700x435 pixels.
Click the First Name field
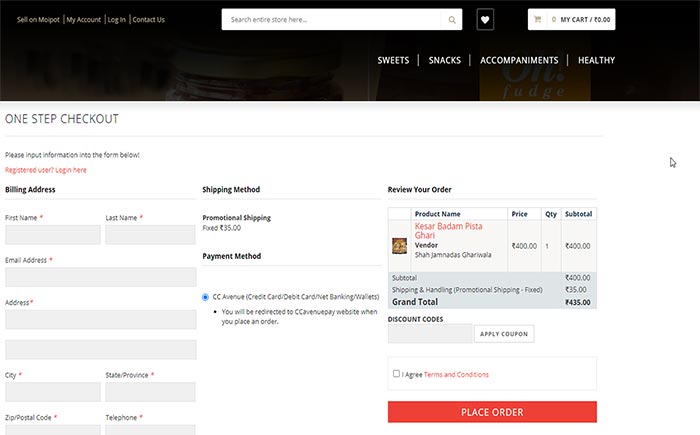53,234
